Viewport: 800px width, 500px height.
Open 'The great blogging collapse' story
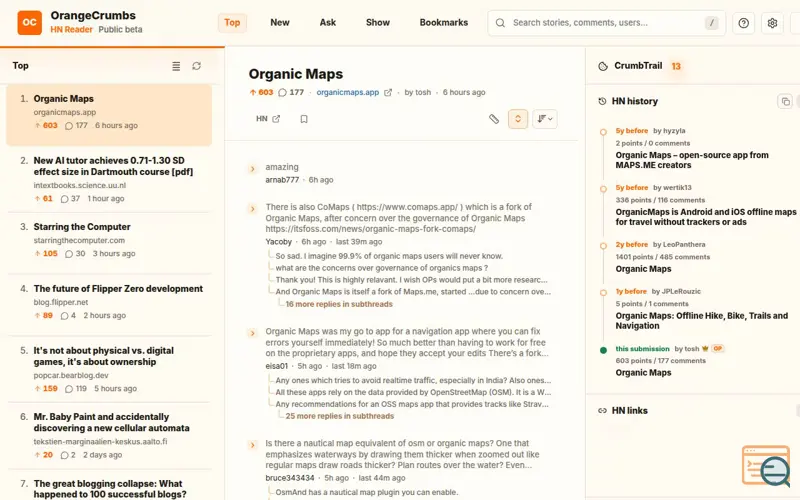click(x=109, y=489)
